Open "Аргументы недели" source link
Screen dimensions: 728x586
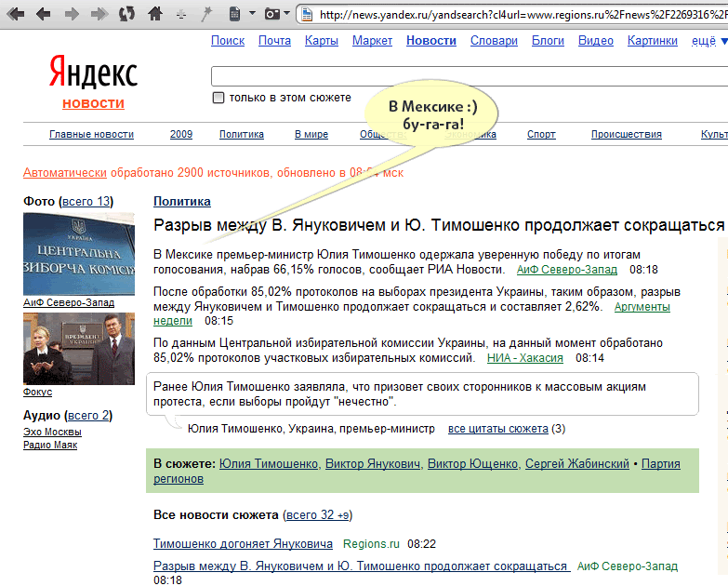(642, 307)
